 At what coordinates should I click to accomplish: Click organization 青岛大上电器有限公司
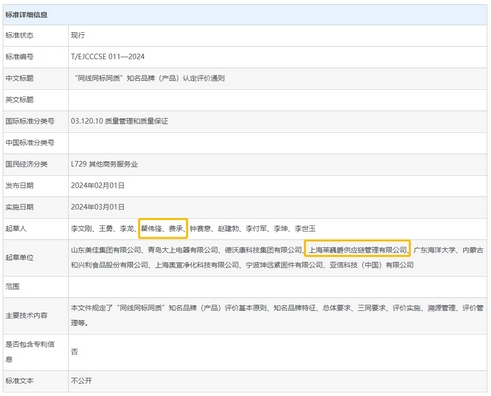[x=183, y=250]
